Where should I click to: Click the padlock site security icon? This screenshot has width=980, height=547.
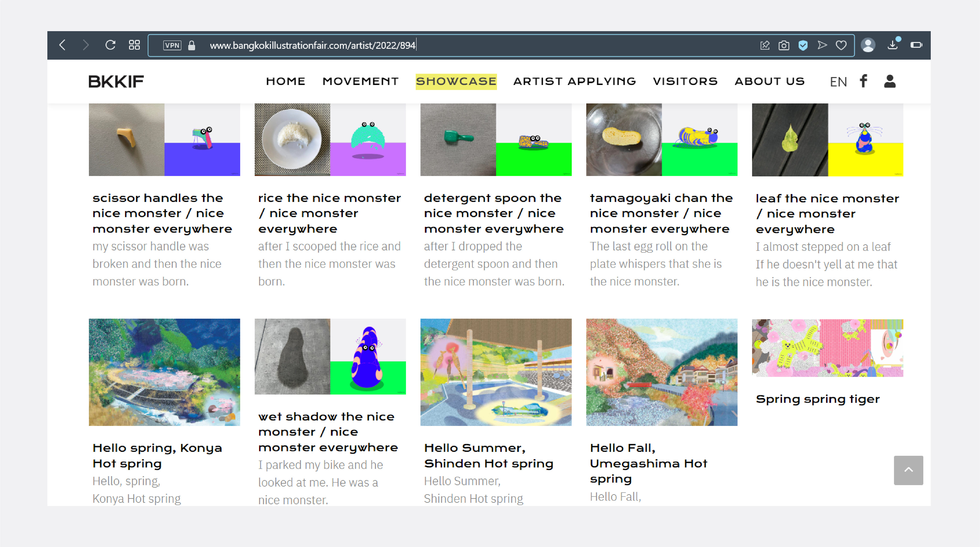[x=192, y=45]
